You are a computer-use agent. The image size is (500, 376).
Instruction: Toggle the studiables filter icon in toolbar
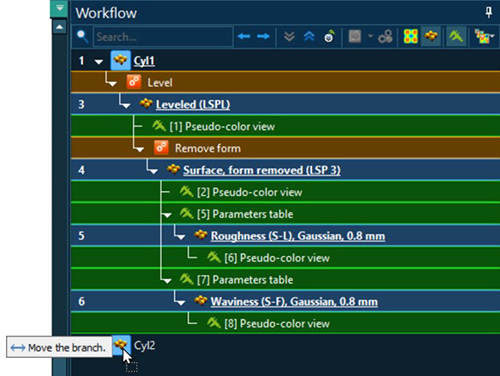coord(431,36)
